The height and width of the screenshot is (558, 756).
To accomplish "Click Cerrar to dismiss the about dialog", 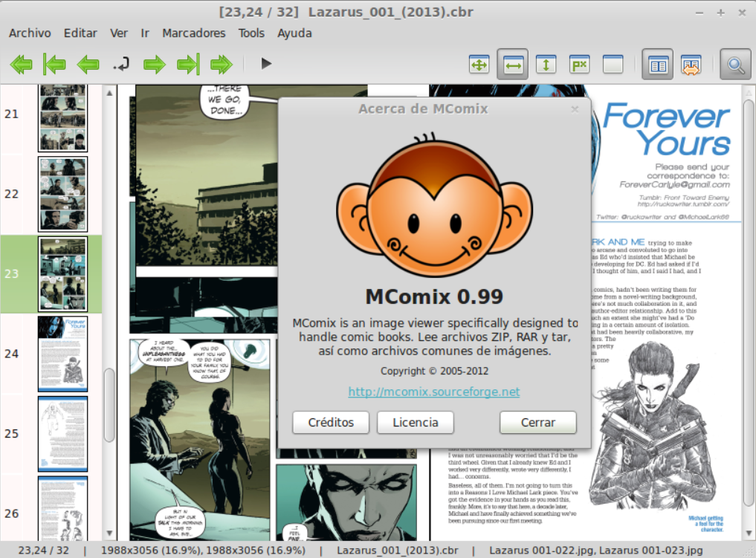I will [x=538, y=423].
